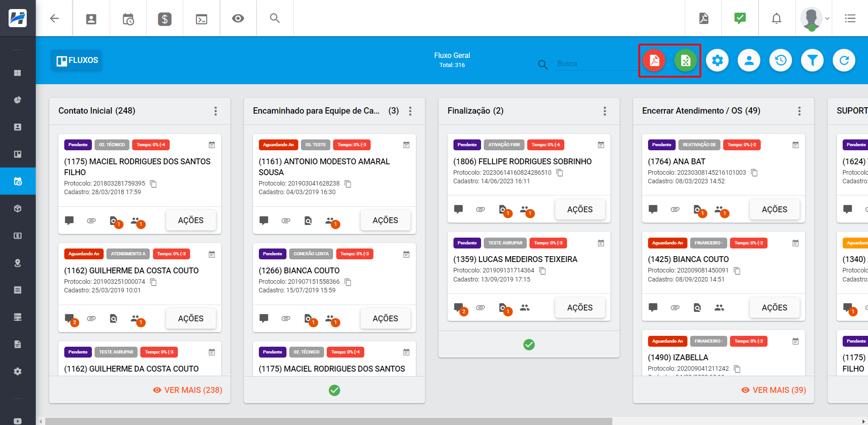Open the terminal console icon
The height and width of the screenshot is (425, 868).
pyautogui.click(x=201, y=19)
